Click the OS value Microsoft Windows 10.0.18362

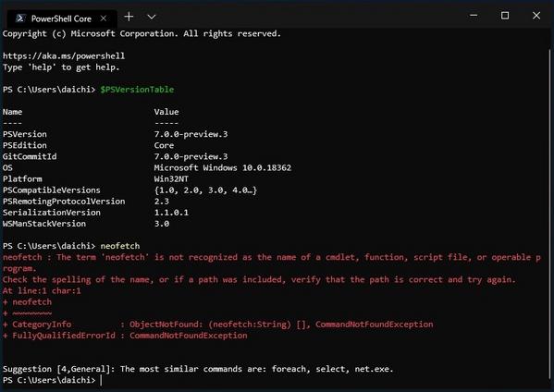pyautogui.click(x=223, y=167)
